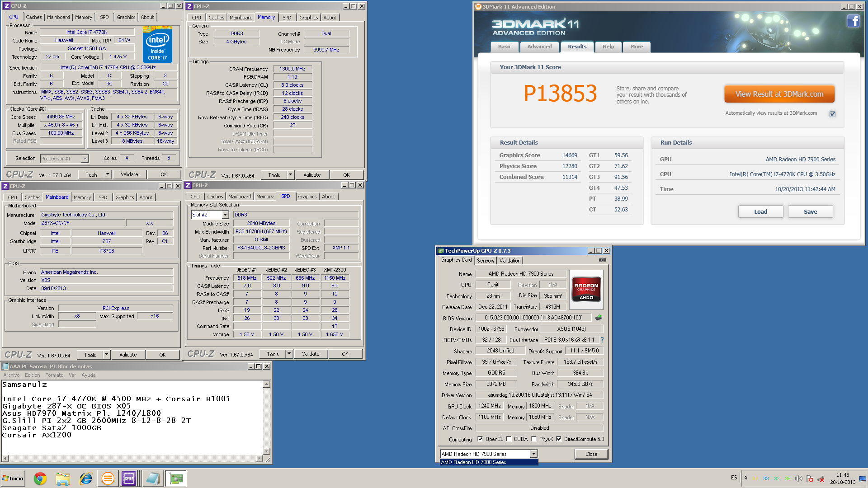Toggle the OpenCL checkbox in GPU-Z
The width and height of the screenshot is (868, 488).
click(480, 439)
